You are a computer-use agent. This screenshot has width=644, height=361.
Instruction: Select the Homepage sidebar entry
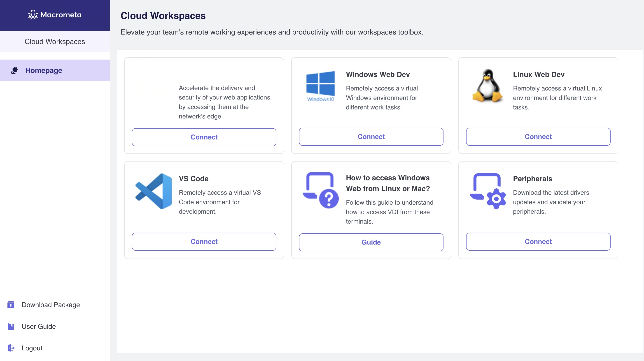click(x=44, y=70)
